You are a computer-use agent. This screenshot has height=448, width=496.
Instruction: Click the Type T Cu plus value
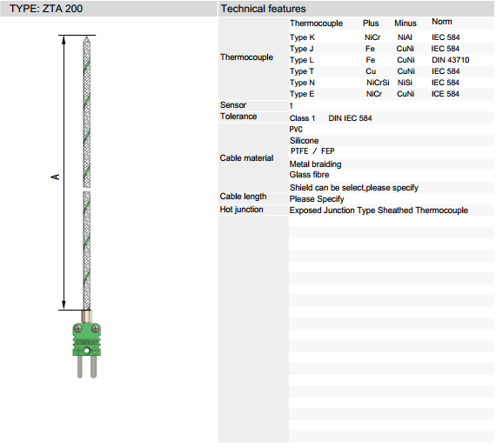(371, 71)
